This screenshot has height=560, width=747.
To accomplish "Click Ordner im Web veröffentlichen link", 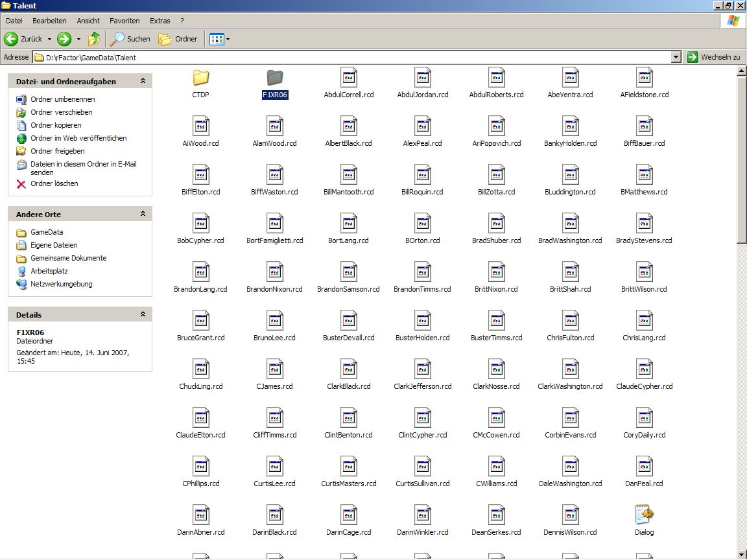I will coord(78,138).
